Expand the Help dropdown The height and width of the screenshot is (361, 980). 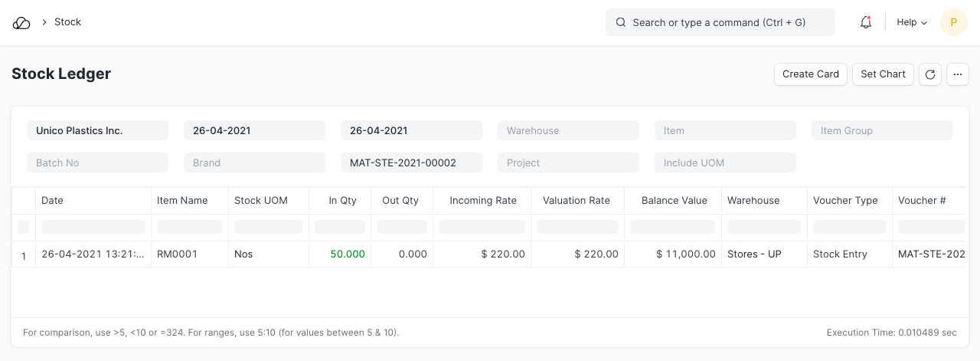pyautogui.click(x=911, y=23)
